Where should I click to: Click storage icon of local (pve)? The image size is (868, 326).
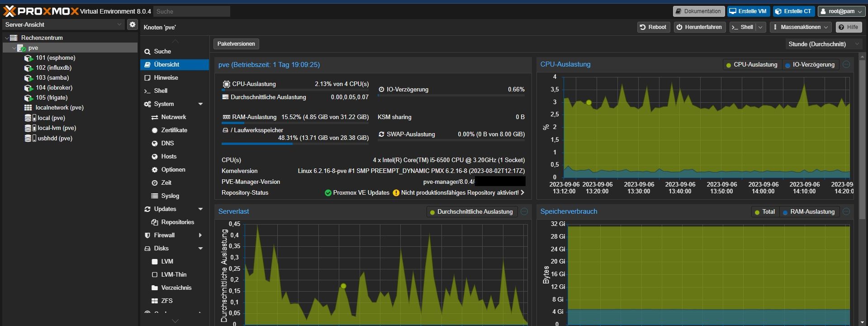(x=30, y=118)
